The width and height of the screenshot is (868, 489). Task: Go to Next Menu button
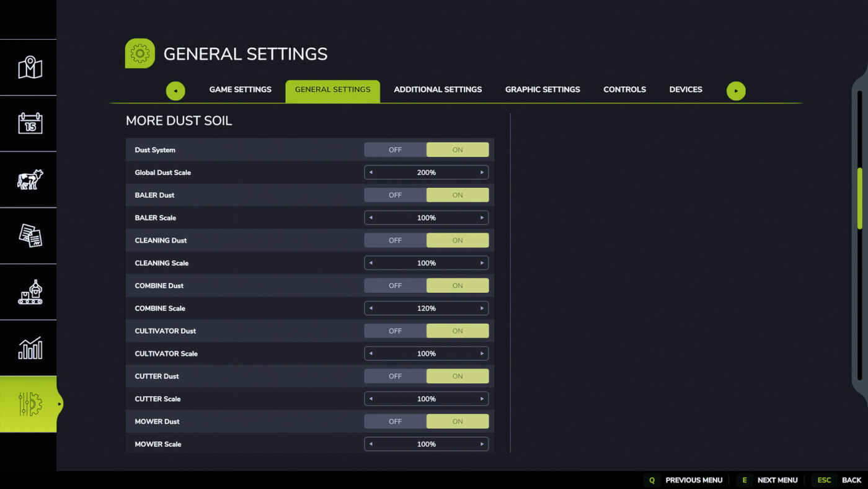click(x=777, y=480)
